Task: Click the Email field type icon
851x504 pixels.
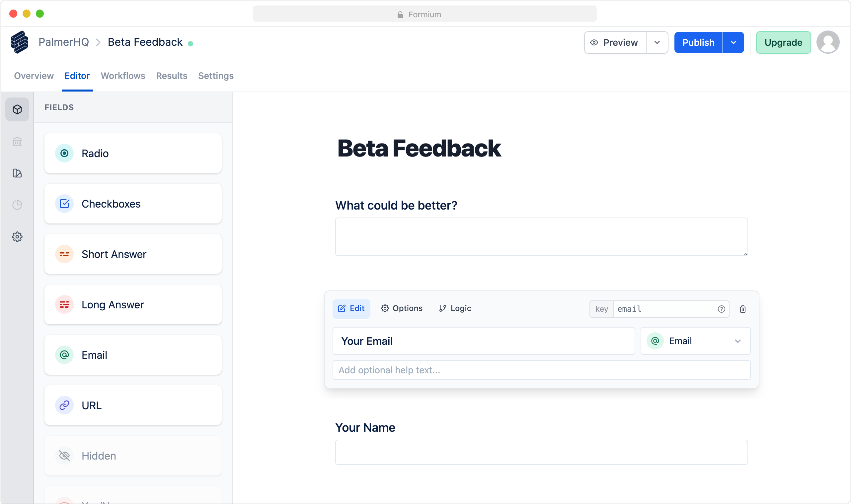Action: pyautogui.click(x=64, y=354)
